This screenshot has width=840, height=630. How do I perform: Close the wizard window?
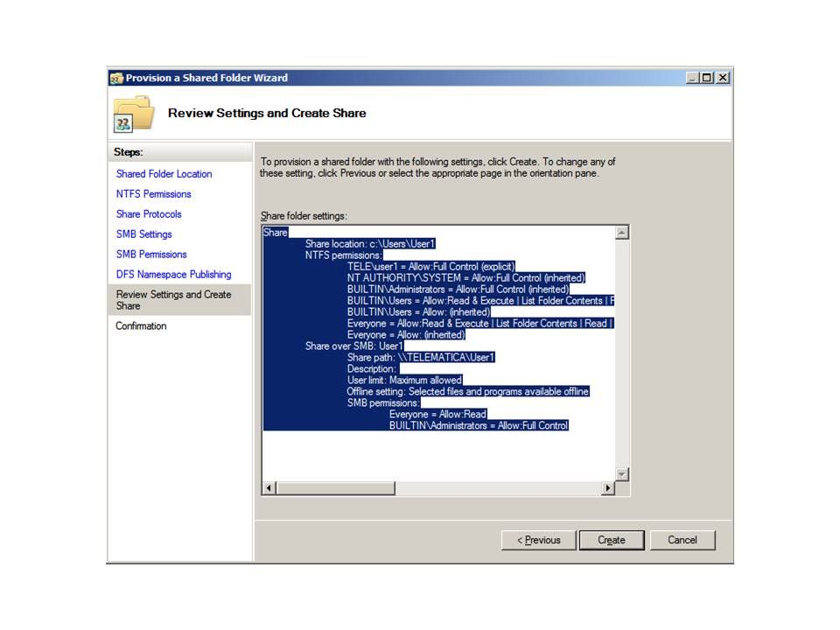722,78
